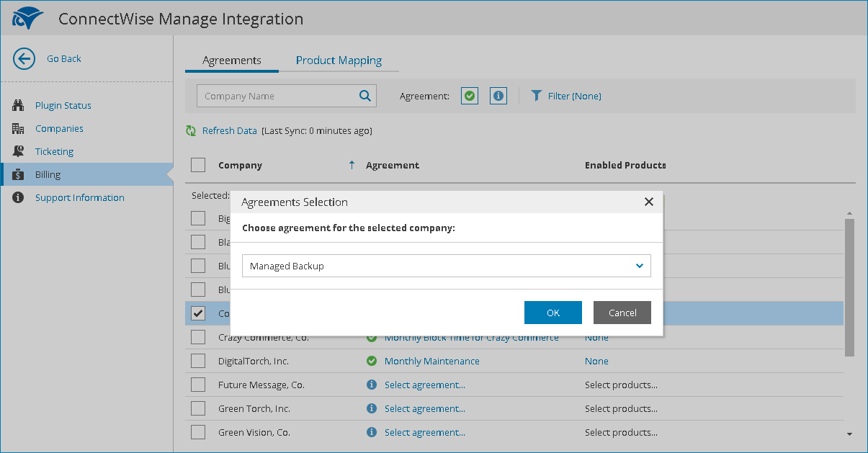Click the Support Information info icon
Viewport: 868px width, 453px height.
[x=19, y=198]
